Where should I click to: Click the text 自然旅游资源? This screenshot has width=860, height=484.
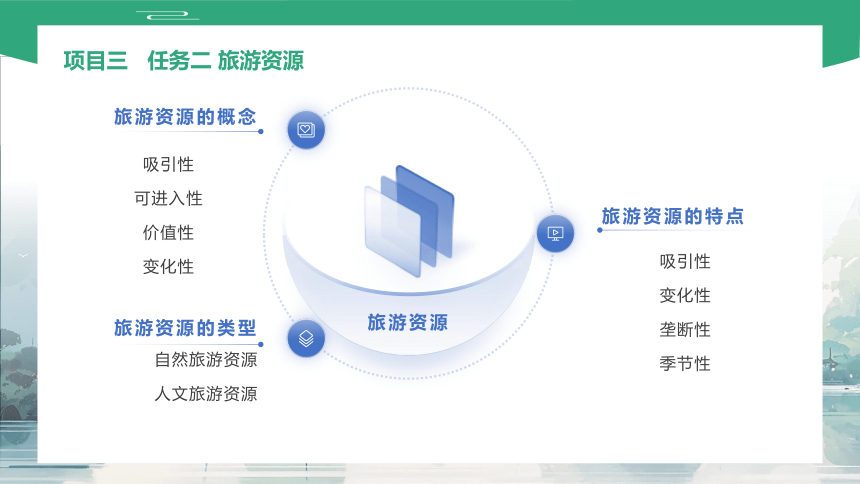(x=206, y=359)
